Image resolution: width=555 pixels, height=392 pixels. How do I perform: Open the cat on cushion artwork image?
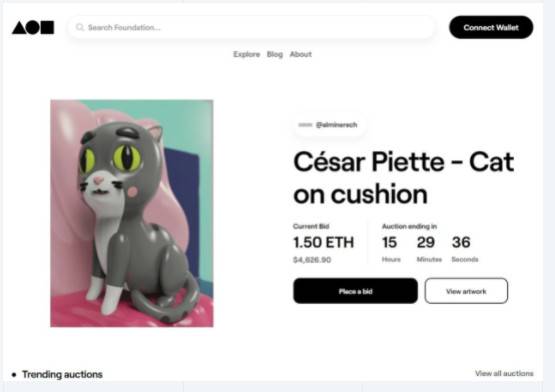(x=132, y=213)
